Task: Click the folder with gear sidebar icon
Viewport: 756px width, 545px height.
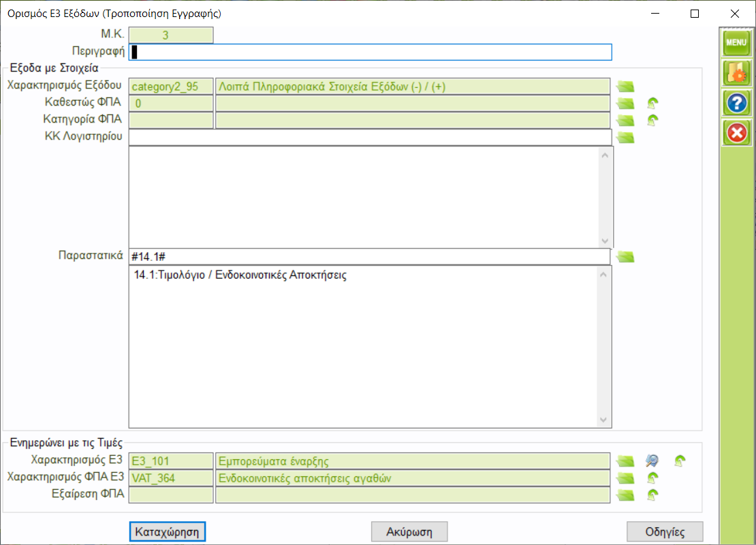Action: point(736,73)
